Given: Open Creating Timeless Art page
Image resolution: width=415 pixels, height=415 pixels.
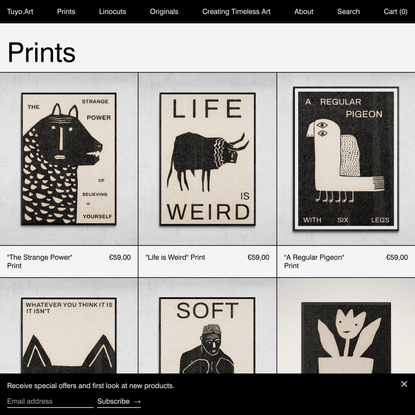Looking at the screenshot, I should click(236, 12).
